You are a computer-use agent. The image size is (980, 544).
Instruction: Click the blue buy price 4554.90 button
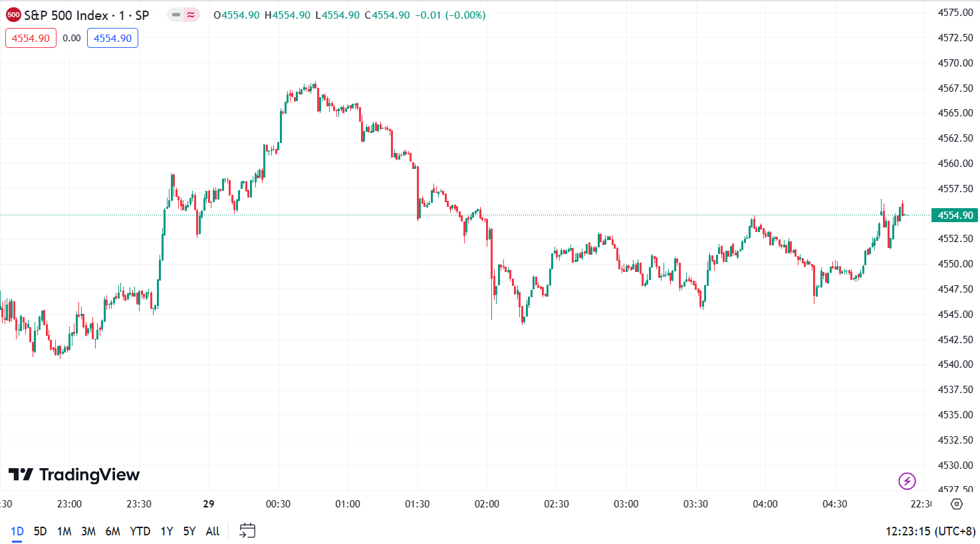coord(112,38)
